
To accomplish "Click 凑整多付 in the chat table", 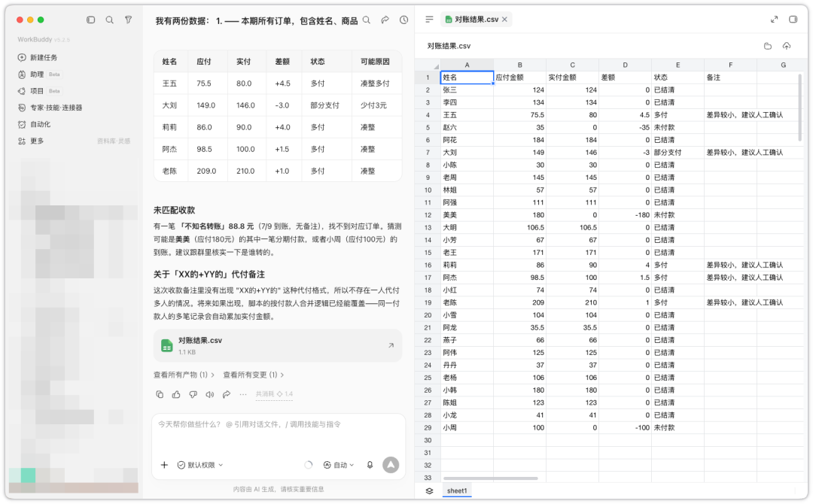I will click(x=375, y=83).
